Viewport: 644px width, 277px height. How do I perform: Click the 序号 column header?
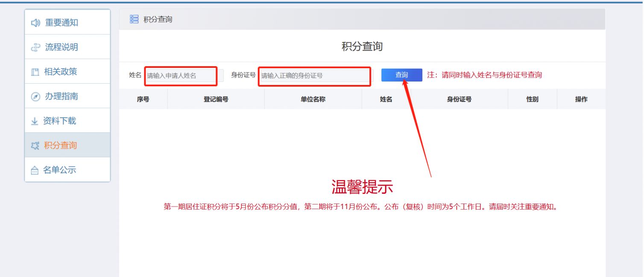143,99
